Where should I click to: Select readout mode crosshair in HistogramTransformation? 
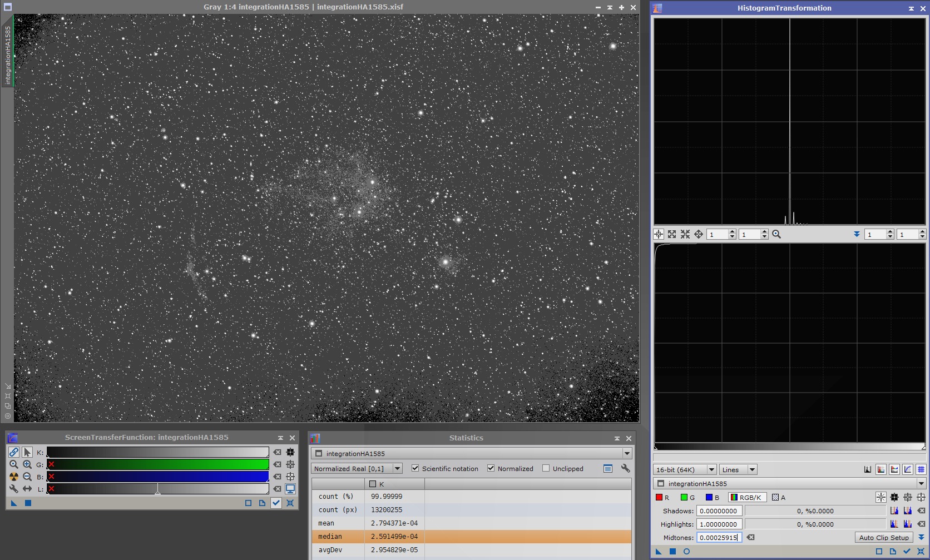[x=659, y=234]
